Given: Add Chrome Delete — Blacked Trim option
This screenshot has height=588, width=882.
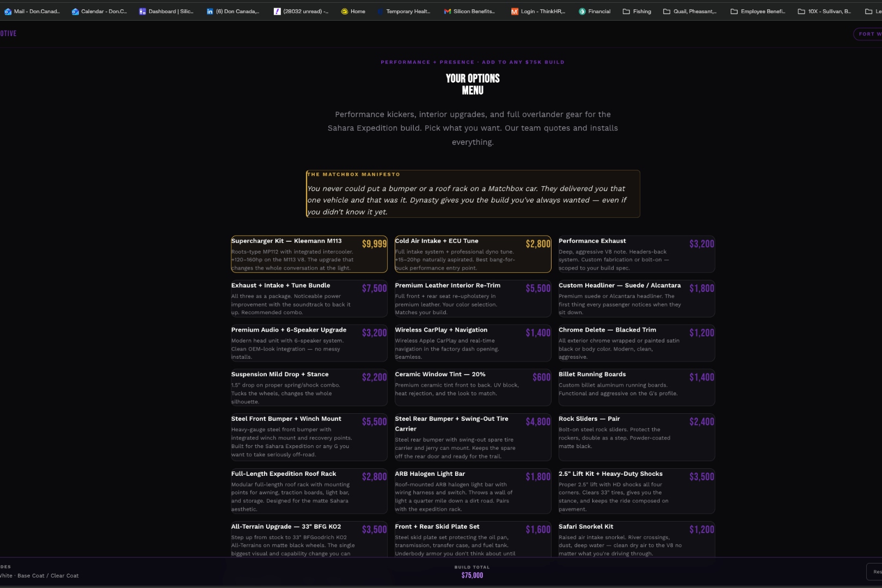Looking at the screenshot, I should [636, 344].
